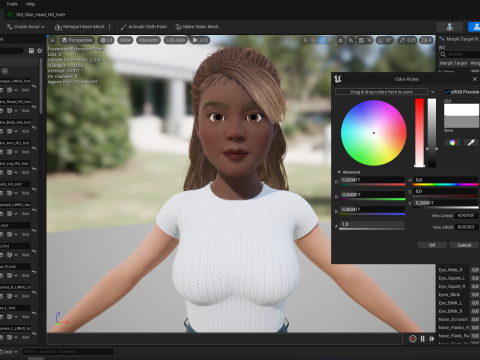The height and width of the screenshot is (360, 480).
Task: Click Make Static Mesh button
Action: [x=197, y=27]
